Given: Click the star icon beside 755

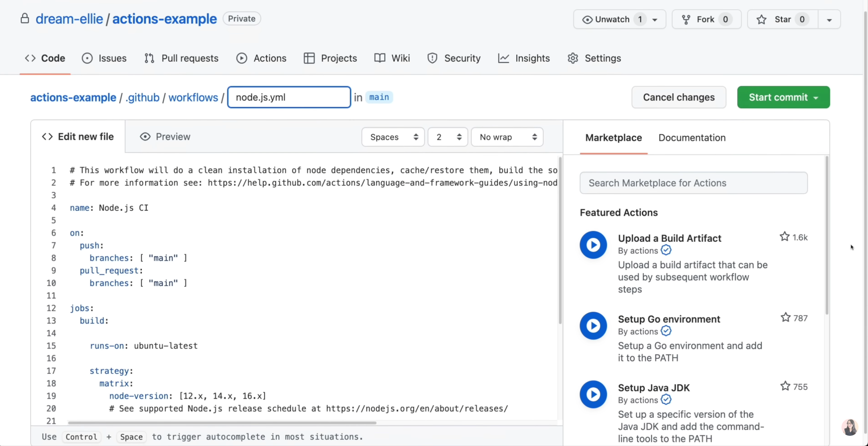Looking at the screenshot, I should click(785, 386).
